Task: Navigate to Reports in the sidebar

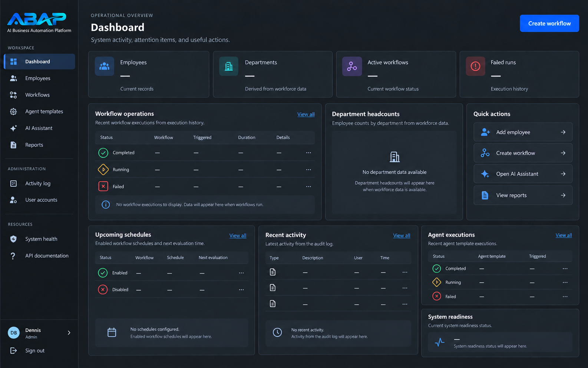Action: tap(39, 145)
